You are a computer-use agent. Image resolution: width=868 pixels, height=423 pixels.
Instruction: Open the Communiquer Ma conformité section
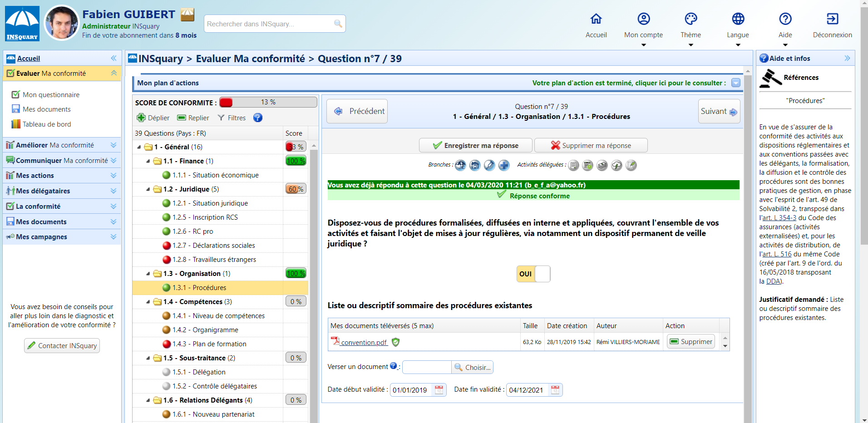(62, 160)
